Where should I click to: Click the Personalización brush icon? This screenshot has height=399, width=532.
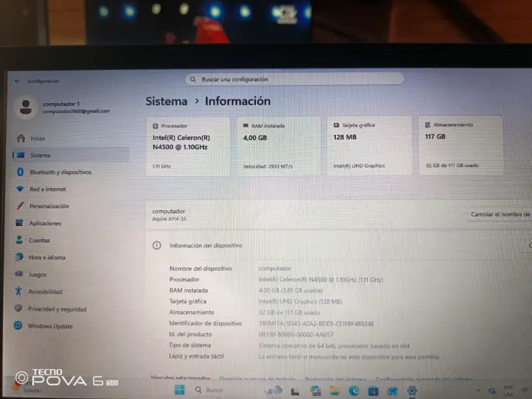(x=20, y=205)
